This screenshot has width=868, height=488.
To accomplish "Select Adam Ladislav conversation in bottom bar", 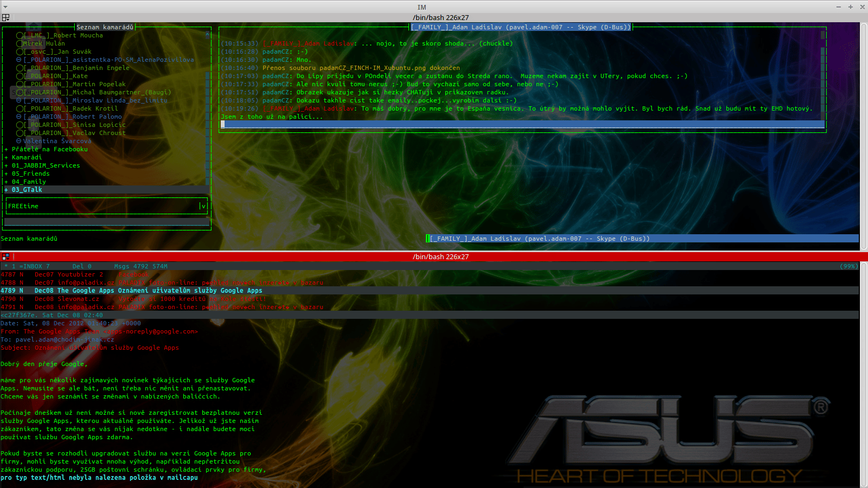I will pos(539,239).
